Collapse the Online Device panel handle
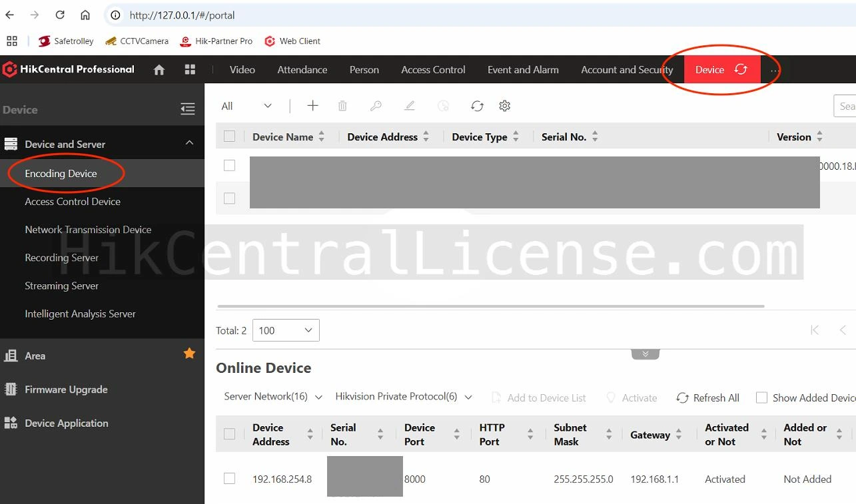 [x=645, y=354]
